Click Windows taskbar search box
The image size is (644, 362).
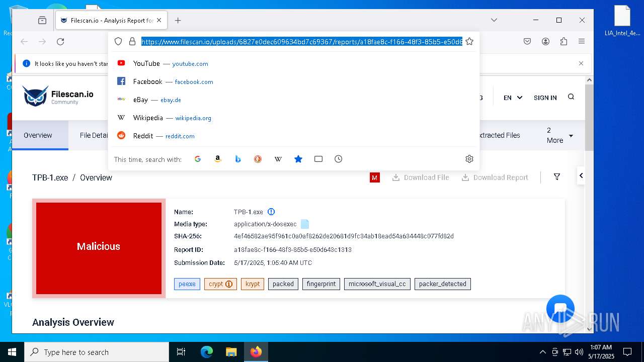[97, 352]
